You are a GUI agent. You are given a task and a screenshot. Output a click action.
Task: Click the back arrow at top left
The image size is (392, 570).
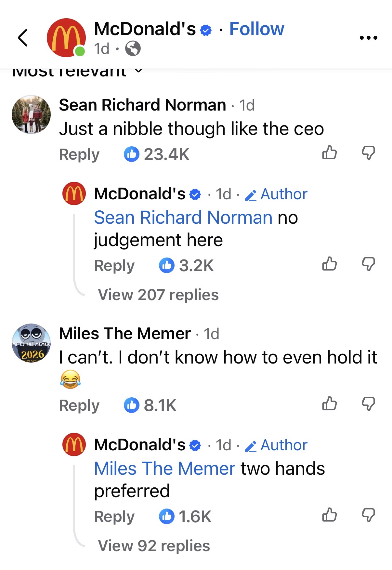(22, 37)
